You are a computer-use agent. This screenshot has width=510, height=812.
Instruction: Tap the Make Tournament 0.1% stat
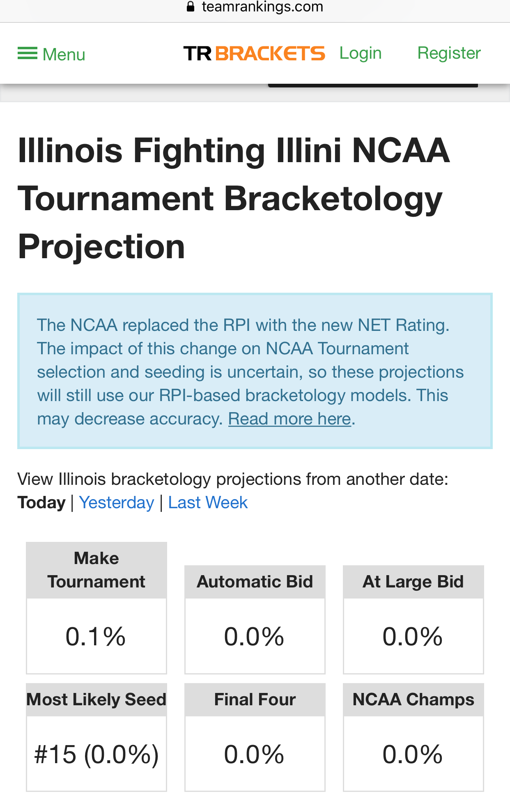click(96, 636)
